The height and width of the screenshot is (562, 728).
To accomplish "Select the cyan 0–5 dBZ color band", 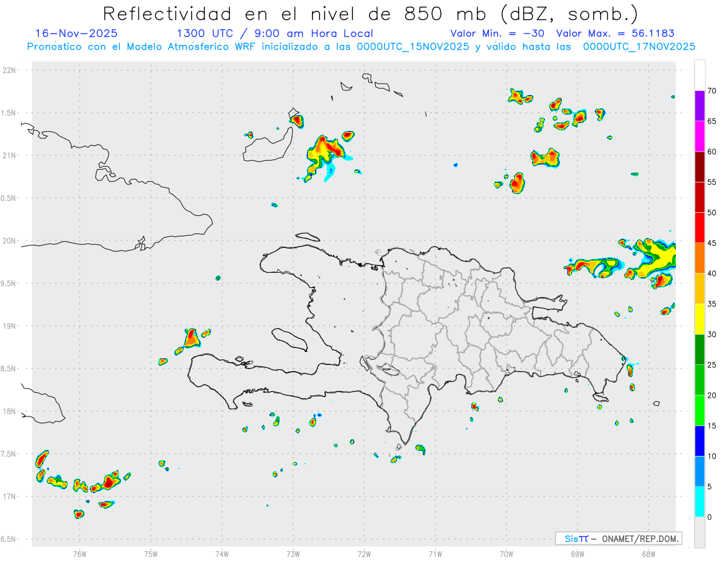I will pos(699,502).
